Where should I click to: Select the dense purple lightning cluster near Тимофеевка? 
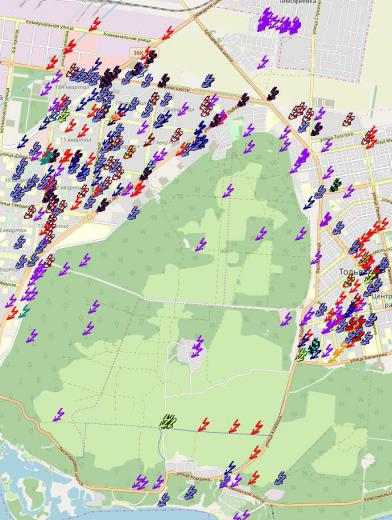coord(279,21)
